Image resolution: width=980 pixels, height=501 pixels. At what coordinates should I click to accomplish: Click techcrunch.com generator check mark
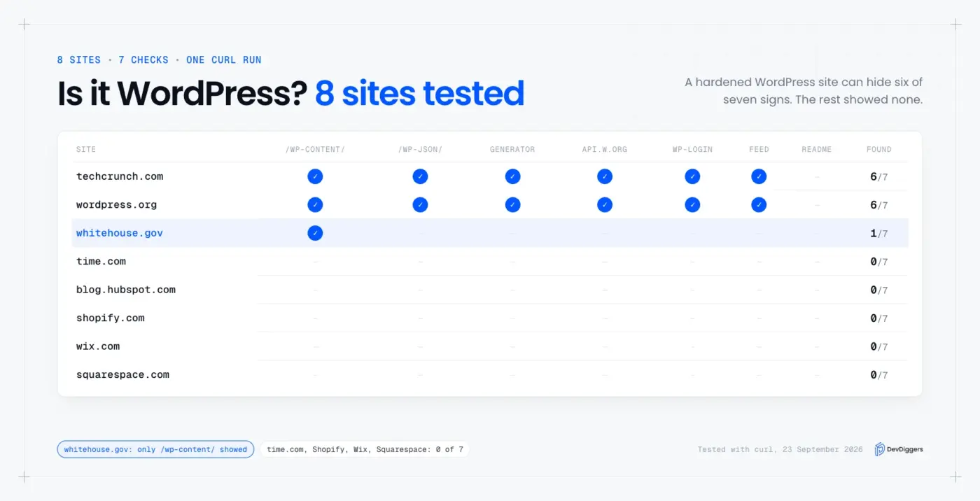tap(512, 176)
